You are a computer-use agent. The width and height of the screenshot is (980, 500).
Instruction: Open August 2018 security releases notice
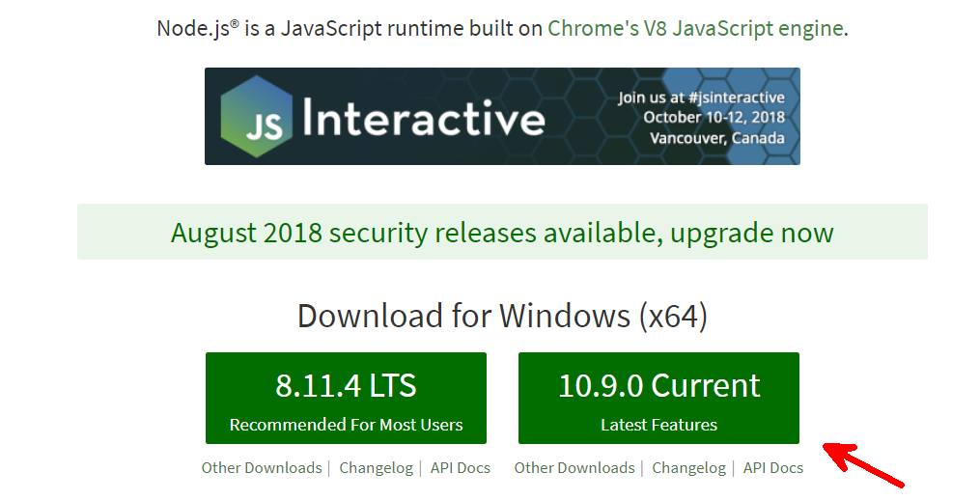click(502, 233)
